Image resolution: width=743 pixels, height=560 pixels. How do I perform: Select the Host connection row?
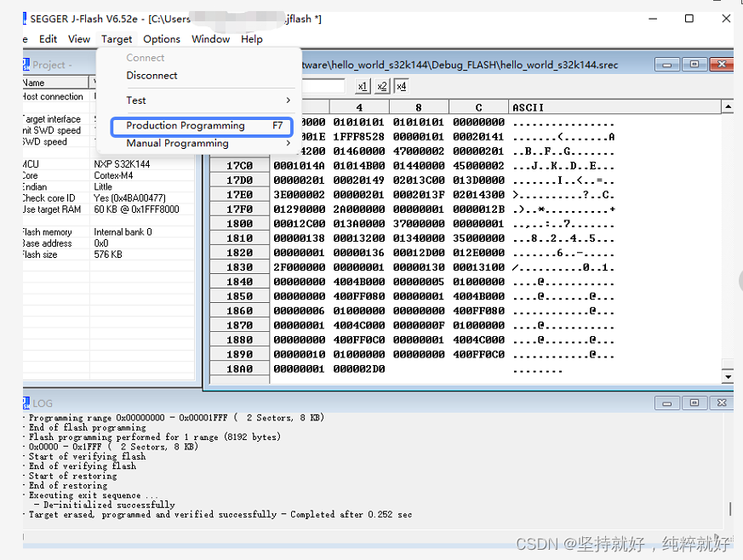point(108,97)
